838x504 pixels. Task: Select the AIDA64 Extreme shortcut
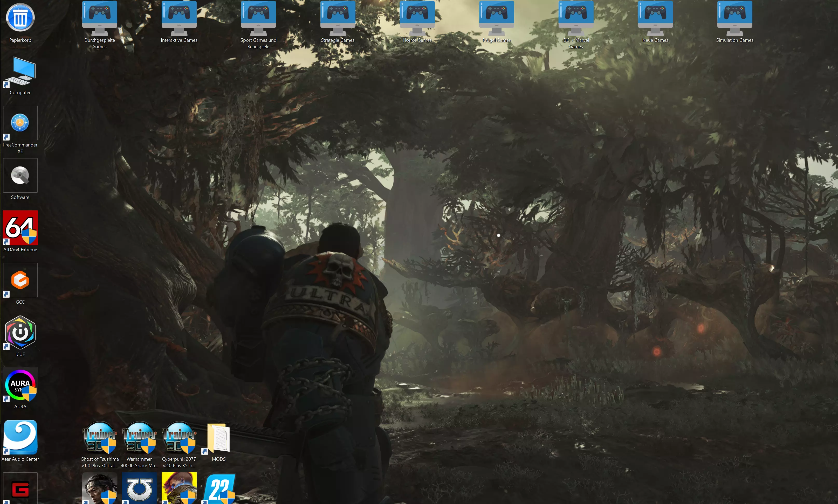coord(20,228)
